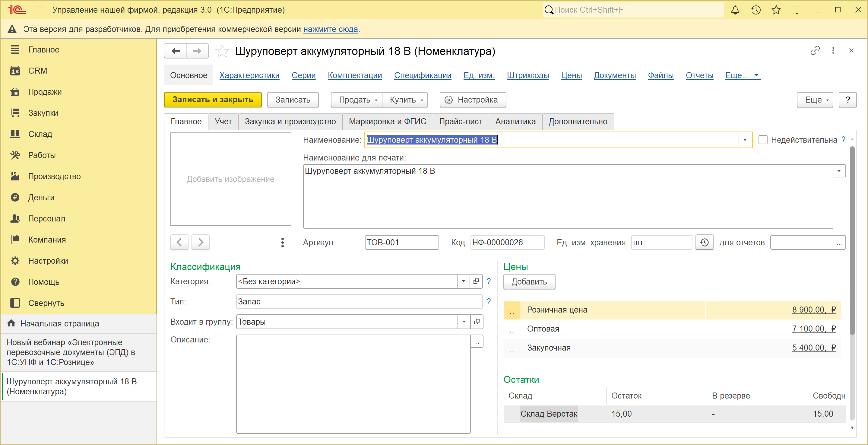
Task: Focus the Артикул input field
Action: 402,243
